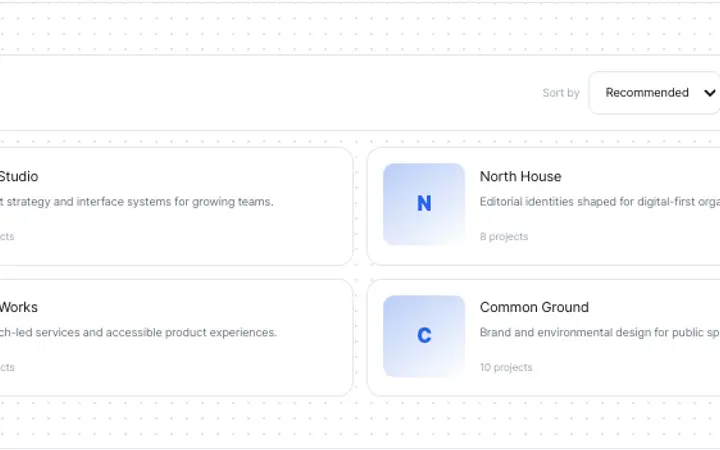Click the chevron arrow in the sort box
The height and width of the screenshot is (450, 720).
tap(709, 93)
